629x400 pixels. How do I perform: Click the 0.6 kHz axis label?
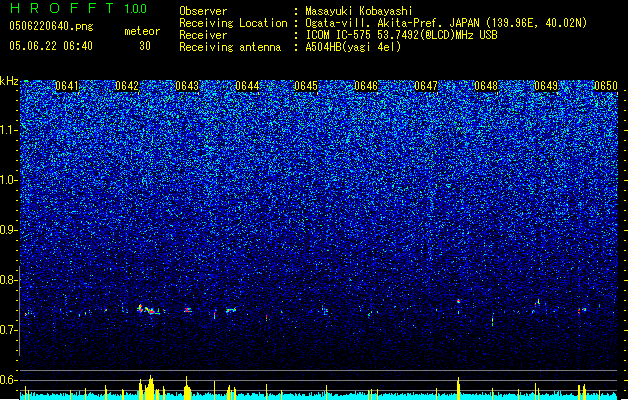pos(9,380)
